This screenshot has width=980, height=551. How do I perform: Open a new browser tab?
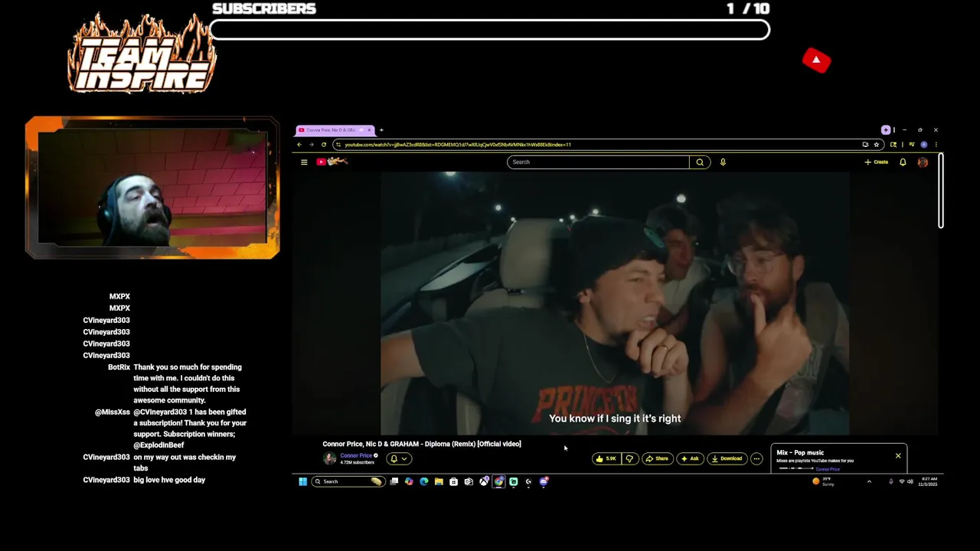click(381, 130)
